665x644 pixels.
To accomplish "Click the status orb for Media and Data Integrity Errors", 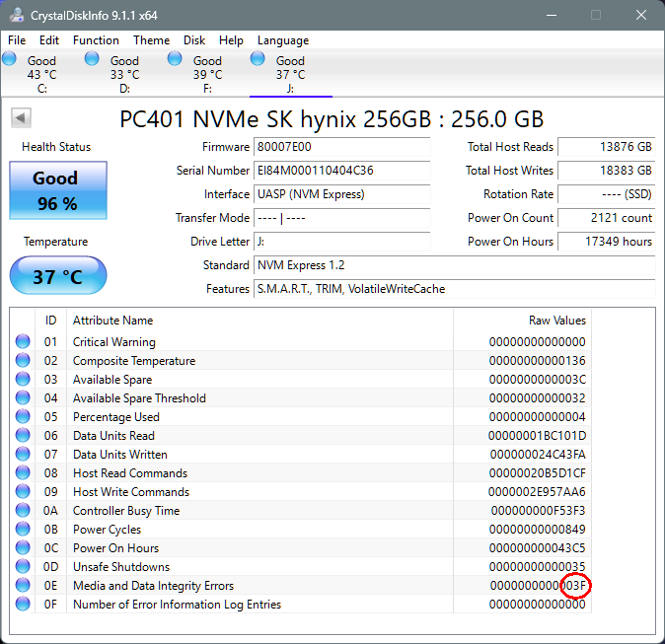I will (23, 586).
